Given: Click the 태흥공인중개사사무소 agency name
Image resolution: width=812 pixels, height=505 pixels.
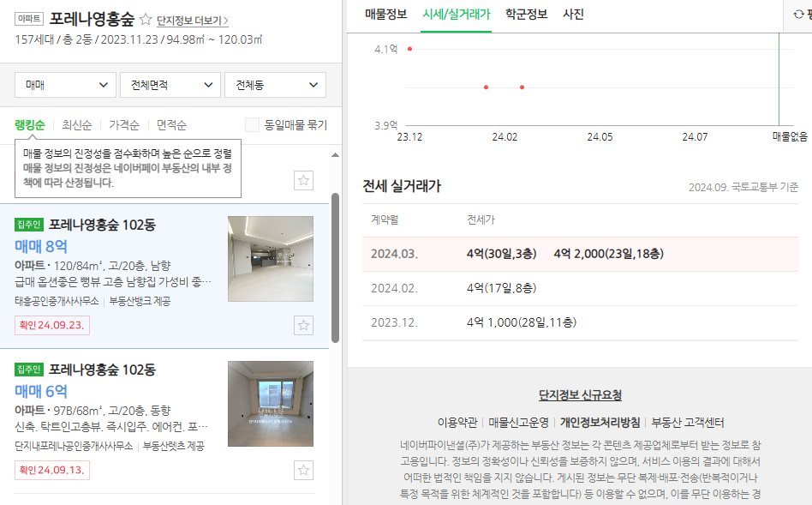Looking at the screenshot, I should coord(57,301).
